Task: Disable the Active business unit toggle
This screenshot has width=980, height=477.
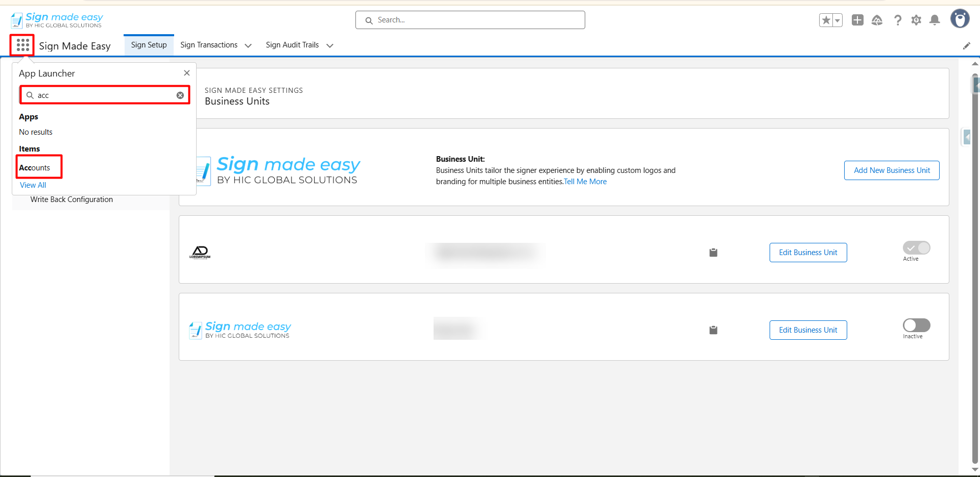Action: 916,248
